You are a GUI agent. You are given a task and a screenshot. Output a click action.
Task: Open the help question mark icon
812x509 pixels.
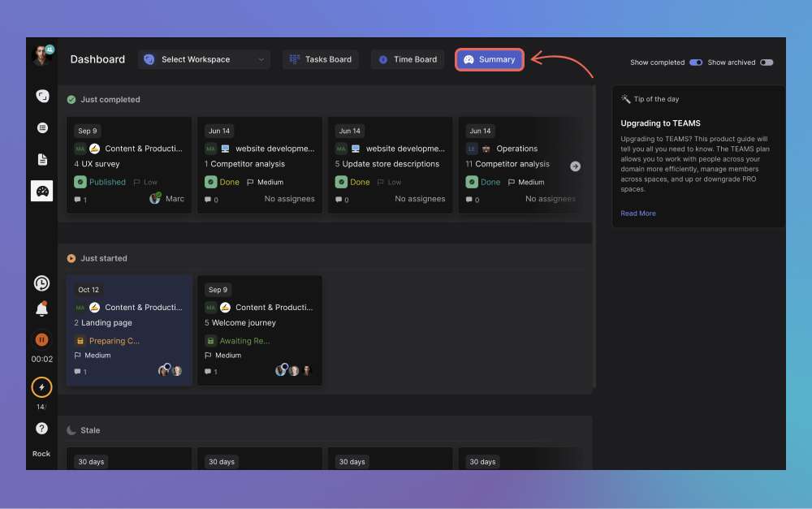[42, 428]
